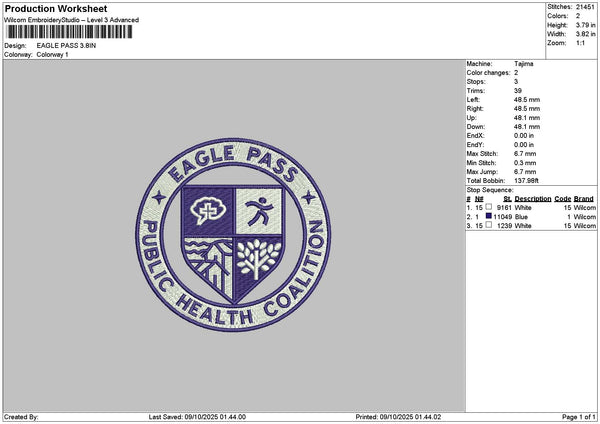The height and width of the screenshot is (424, 600).
Task: Click the Total Bobbin value "137.98ft"
Action: pos(526,181)
